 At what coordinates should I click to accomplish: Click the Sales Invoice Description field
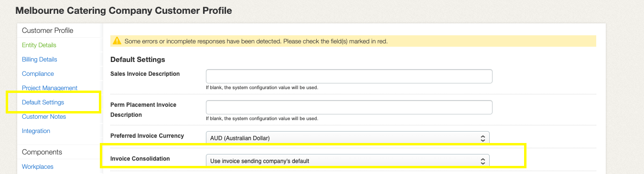349,76
